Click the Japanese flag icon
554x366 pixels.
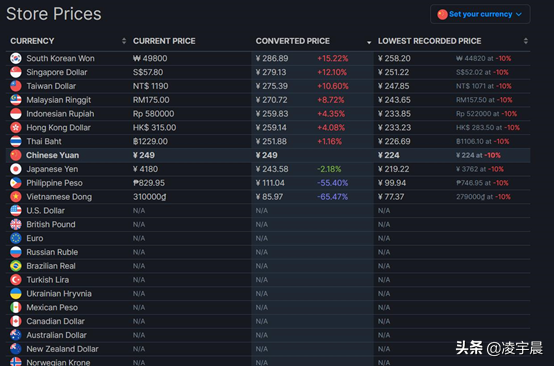coord(16,169)
